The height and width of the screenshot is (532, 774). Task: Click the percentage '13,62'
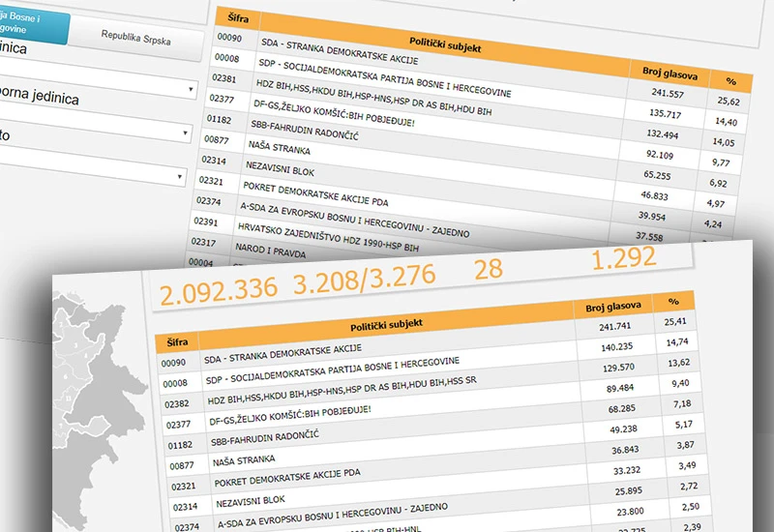679,363
